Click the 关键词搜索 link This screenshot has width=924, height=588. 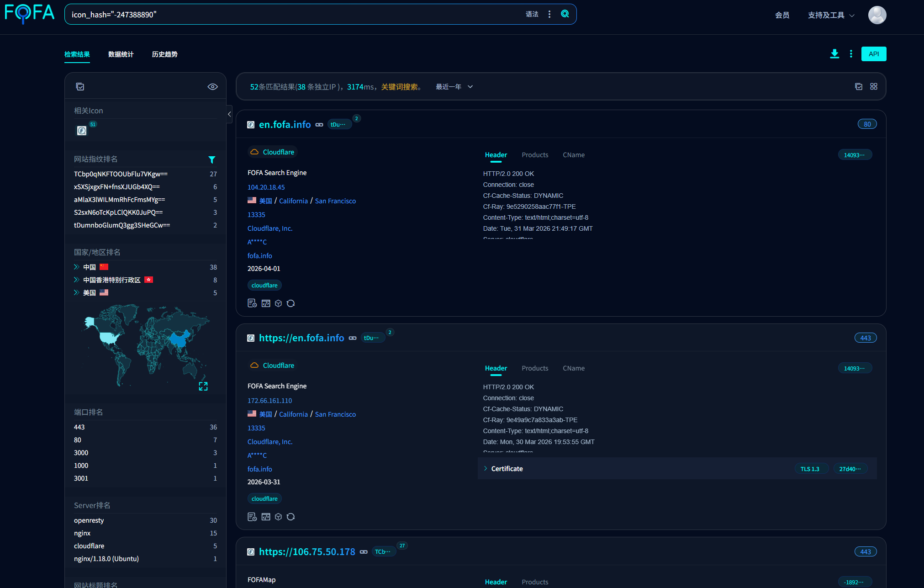point(400,87)
